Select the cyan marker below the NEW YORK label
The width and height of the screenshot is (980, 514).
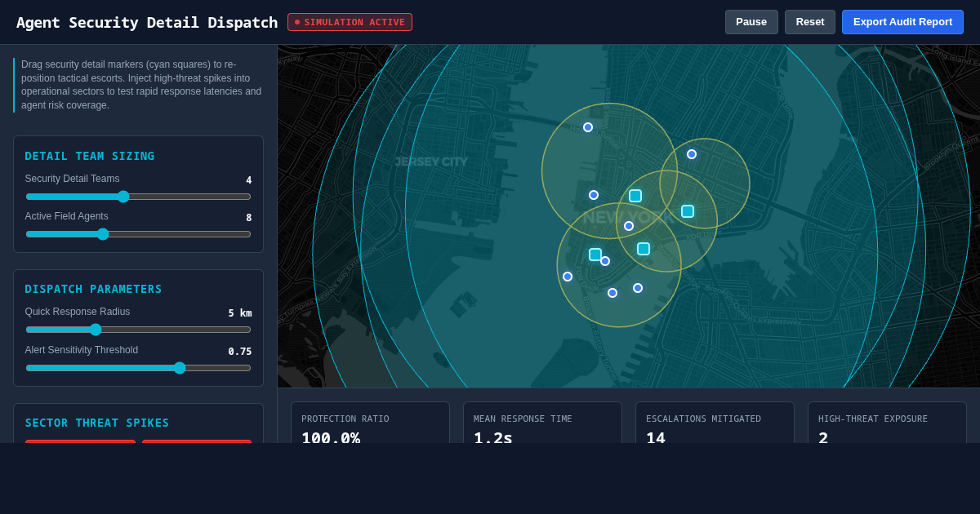point(644,249)
